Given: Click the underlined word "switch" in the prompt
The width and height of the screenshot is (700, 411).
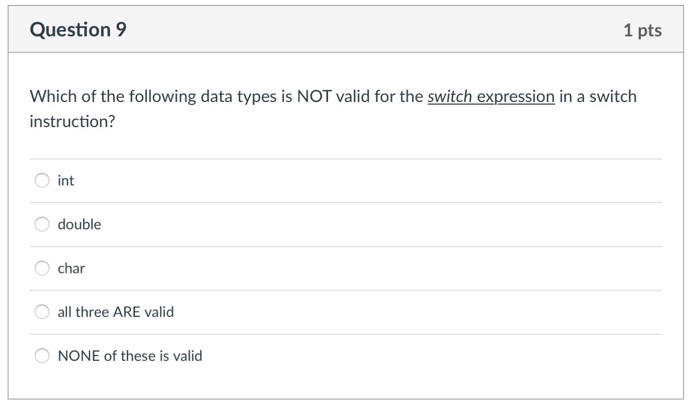Looking at the screenshot, I should (449, 97).
